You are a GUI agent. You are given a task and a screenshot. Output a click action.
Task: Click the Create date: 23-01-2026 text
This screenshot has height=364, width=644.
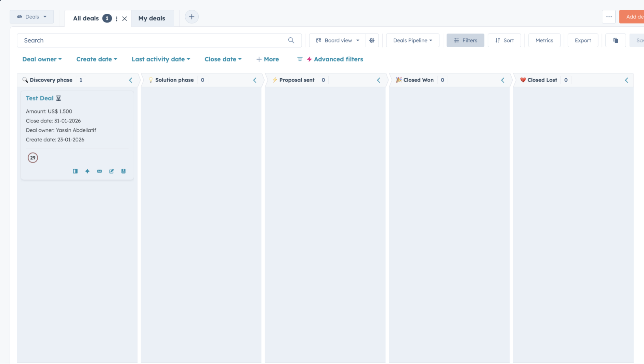[55, 139]
